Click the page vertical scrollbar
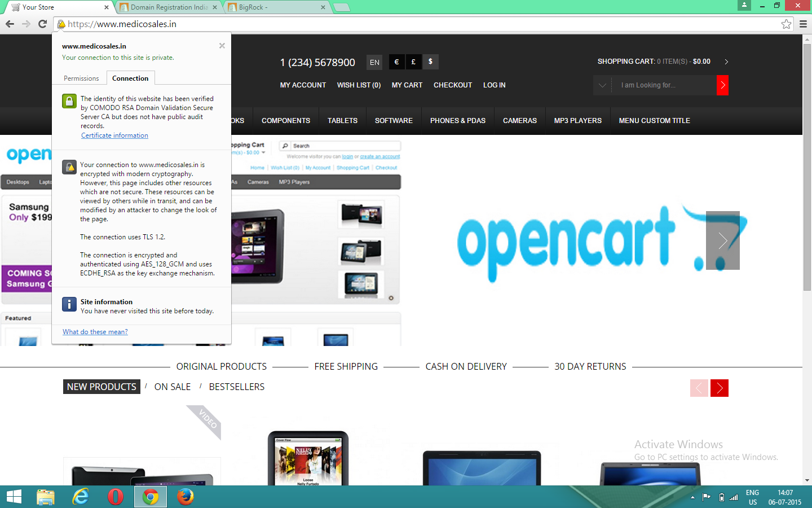The image size is (812, 508). 807,167
